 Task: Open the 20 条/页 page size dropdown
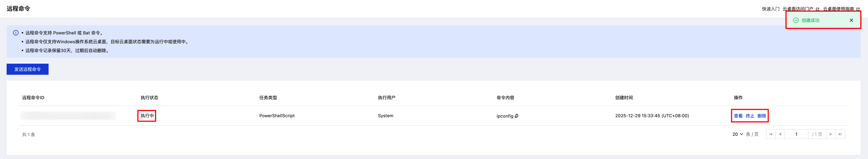pyautogui.click(x=738, y=134)
